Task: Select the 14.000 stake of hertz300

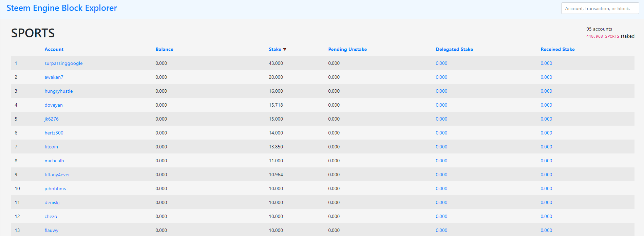Action: tap(276, 133)
